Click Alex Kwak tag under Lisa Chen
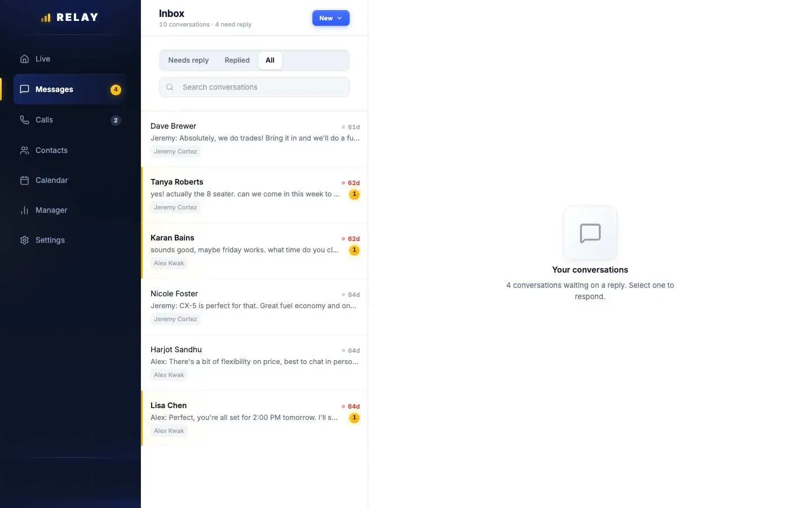 pyautogui.click(x=169, y=431)
